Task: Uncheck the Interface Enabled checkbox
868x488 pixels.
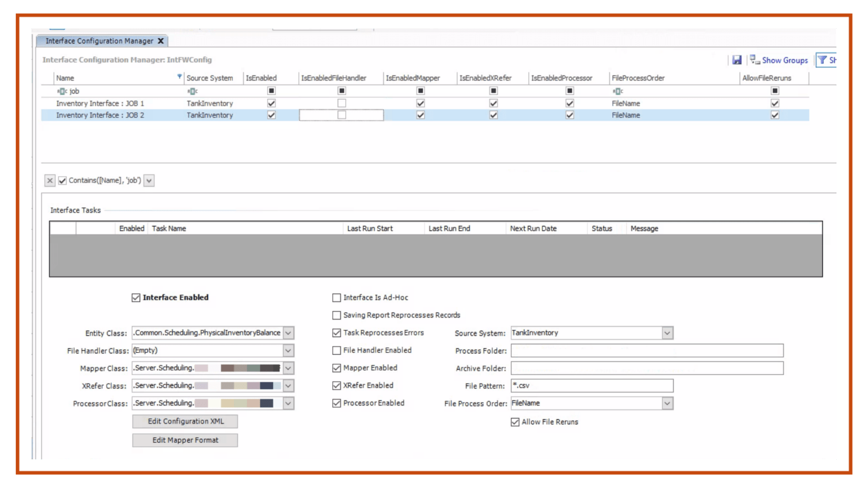Action: (136, 298)
